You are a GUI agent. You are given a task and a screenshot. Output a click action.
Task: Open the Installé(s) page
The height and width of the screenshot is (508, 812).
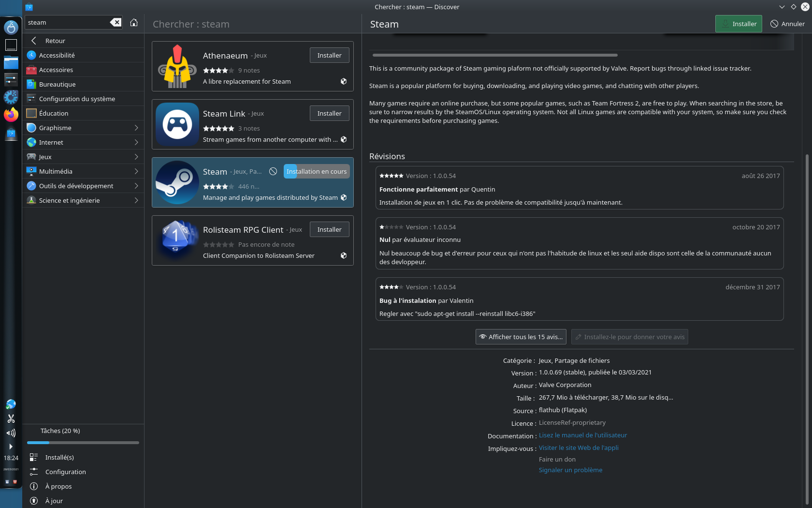83,457
